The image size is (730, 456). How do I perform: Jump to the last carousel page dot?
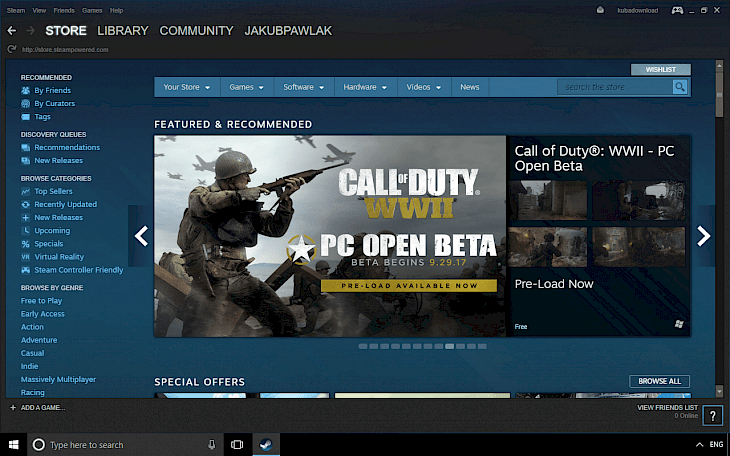click(x=482, y=346)
